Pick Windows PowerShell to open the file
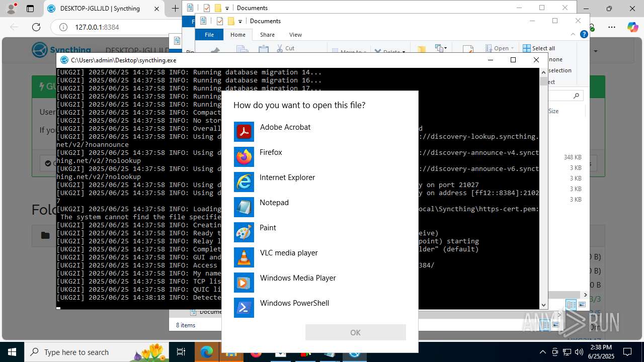Viewport: 644px width, 362px height. (x=319, y=308)
